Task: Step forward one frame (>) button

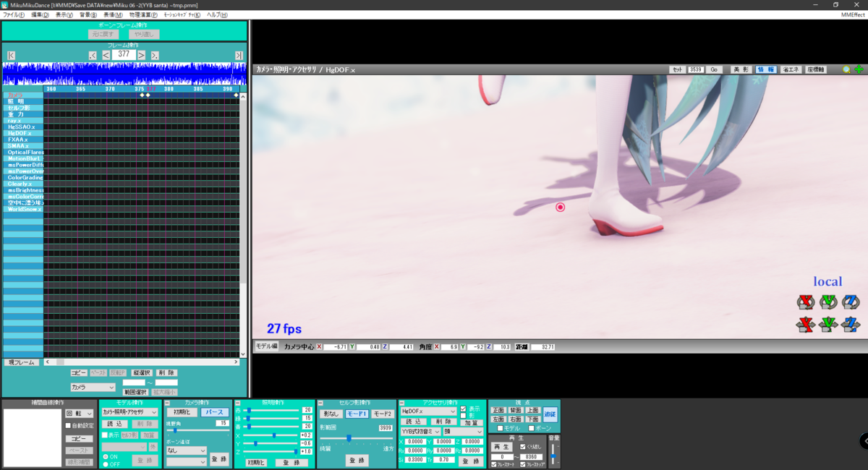Action: pyautogui.click(x=142, y=55)
